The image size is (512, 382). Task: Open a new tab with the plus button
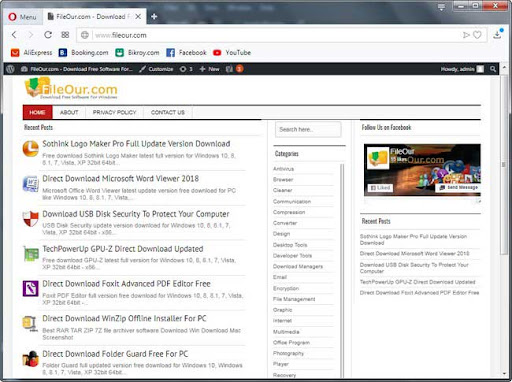[x=154, y=16]
